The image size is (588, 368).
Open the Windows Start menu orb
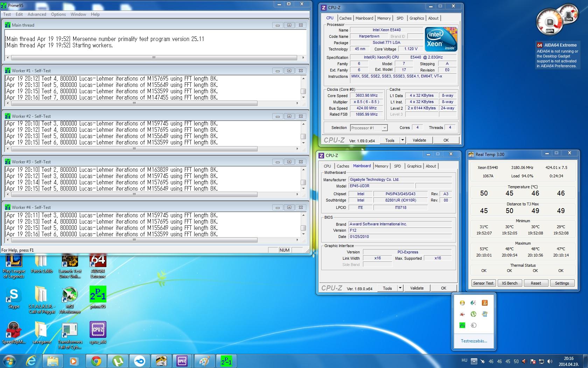click(9, 361)
